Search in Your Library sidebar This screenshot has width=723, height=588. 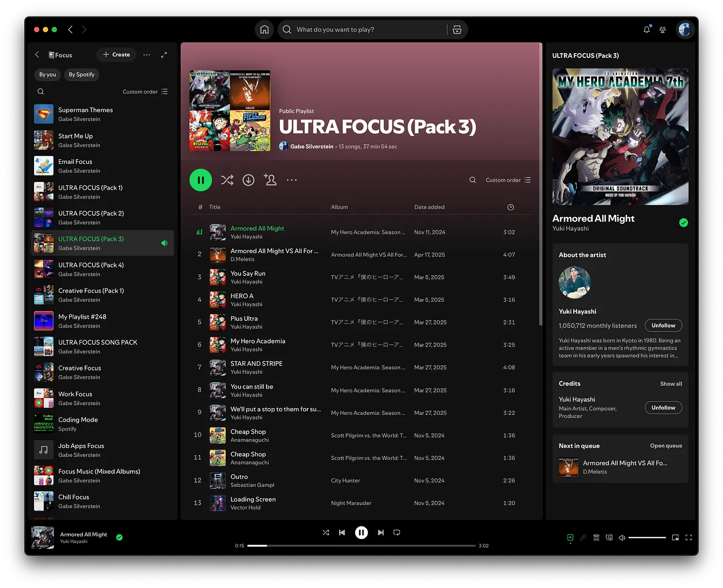[x=41, y=91]
